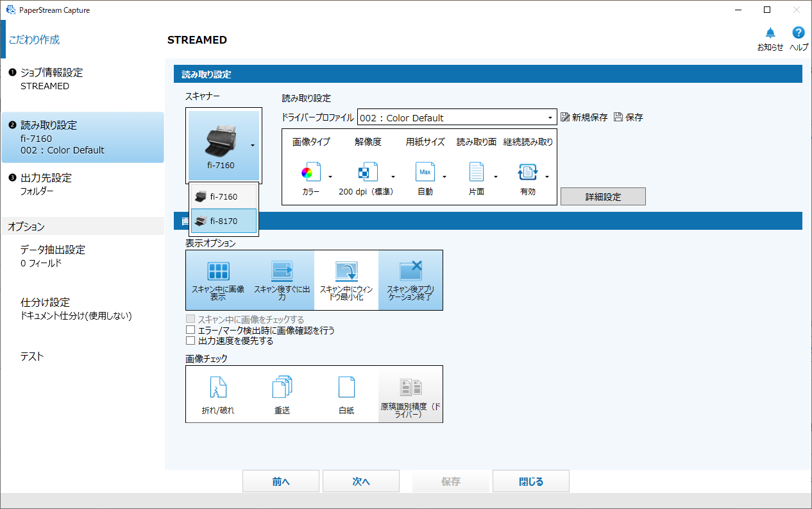Image resolution: width=812 pixels, height=509 pixels.
Task: Minimize the PaperStream Capture window
Action: 738,10
